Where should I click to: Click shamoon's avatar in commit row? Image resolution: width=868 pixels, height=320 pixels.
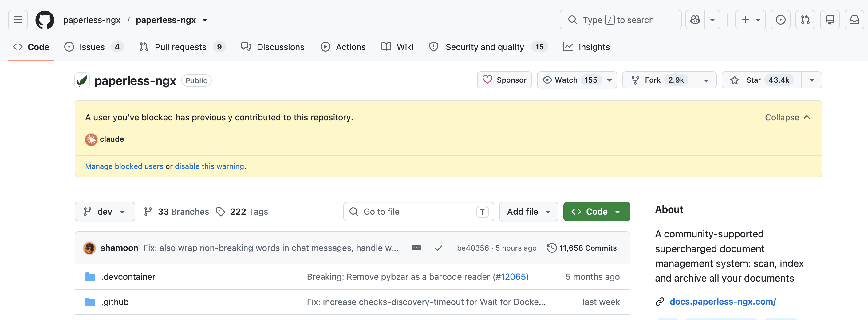[89, 248]
